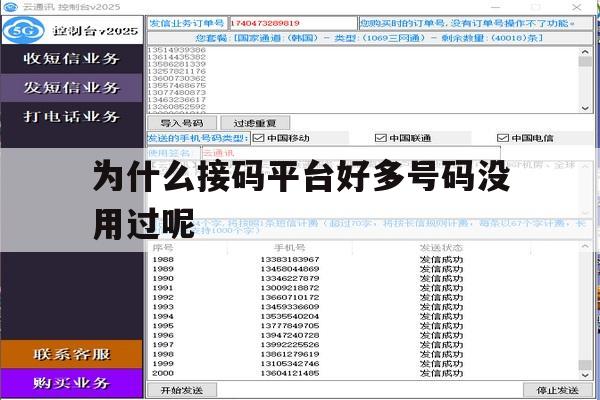The image size is (600, 400).
Task: Click the 发送的手机号码类型 label
Action: 198,138
